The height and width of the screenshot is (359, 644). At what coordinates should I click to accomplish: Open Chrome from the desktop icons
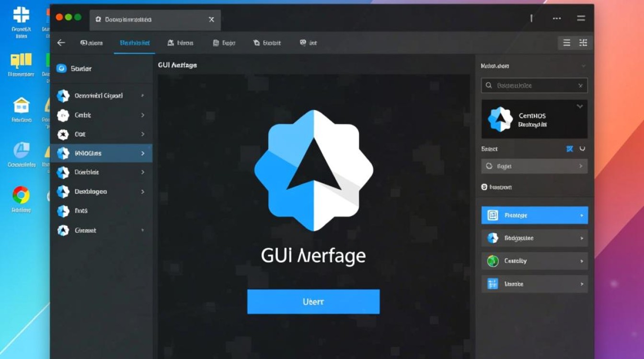(x=21, y=195)
